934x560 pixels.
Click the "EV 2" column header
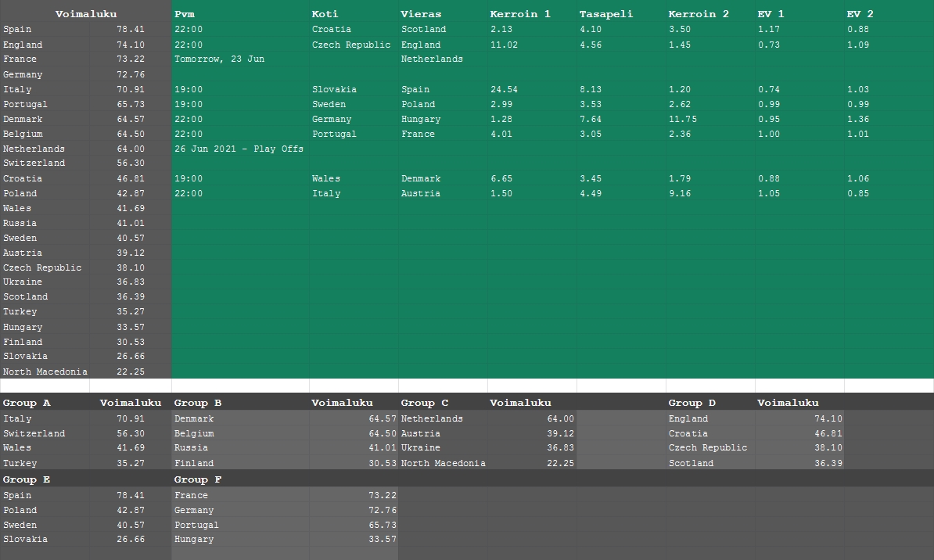coord(860,14)
